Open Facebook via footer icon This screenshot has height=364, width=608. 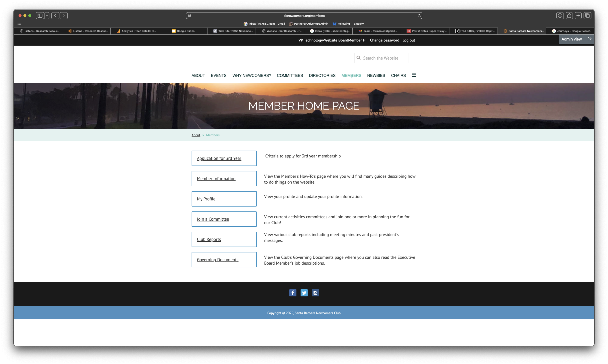[x=293, y=293]
